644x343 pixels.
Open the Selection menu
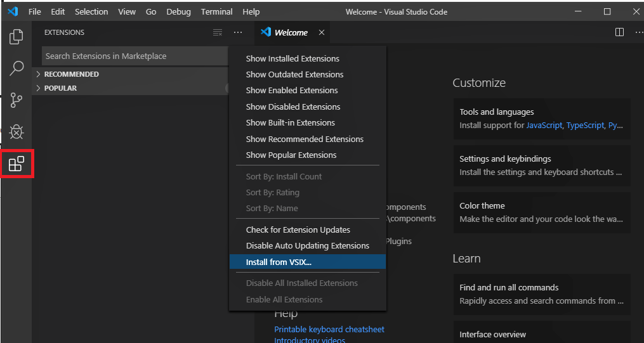pyautogui.click(x=91, y=12)
